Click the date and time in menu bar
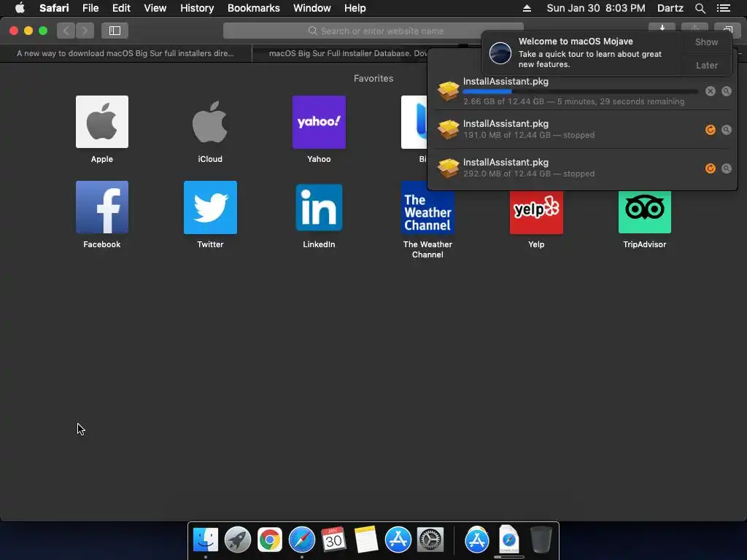This screenshot has width=747, height=560. click(x=595, y=8)
